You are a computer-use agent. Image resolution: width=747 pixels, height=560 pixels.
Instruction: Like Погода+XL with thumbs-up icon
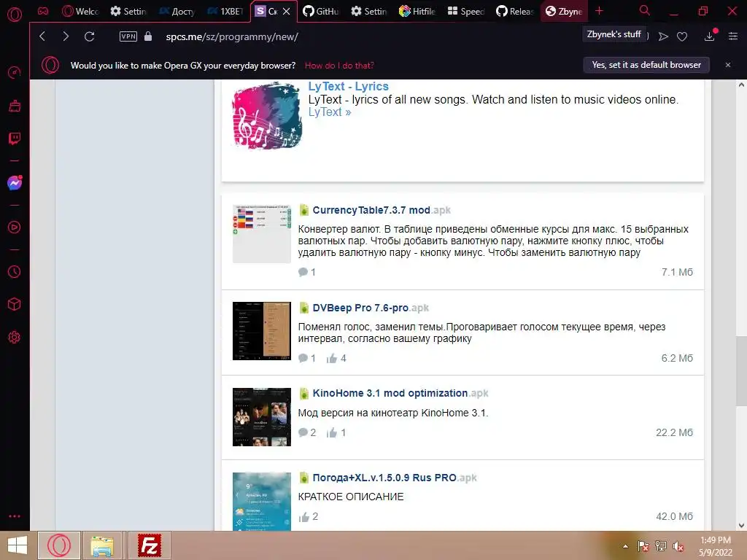click(304, 517)
